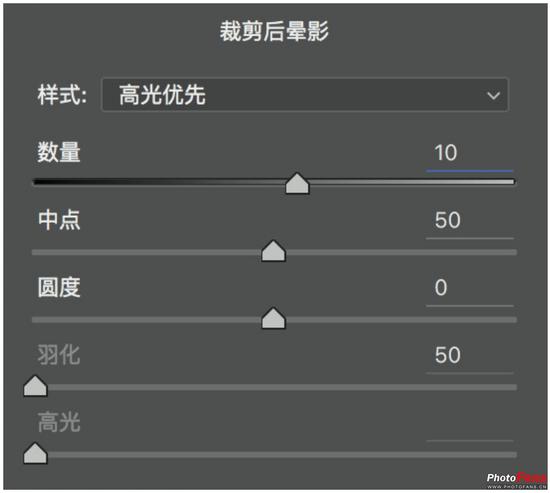Click the 裁剪后晕影 panel title
This screenshot has width=550, height=493.
tap(274, 31)
